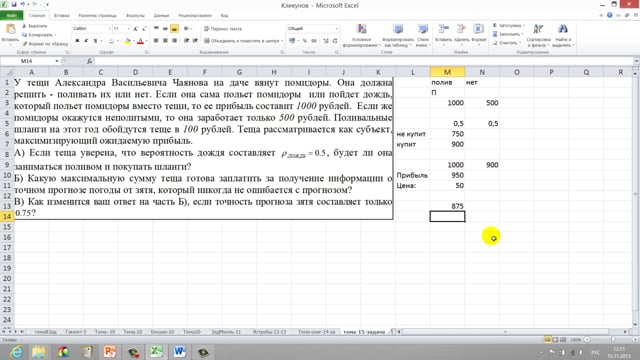Open Cell Styles dropdown
The width and height of the screenshot is (640, 360).
(422, 36)
